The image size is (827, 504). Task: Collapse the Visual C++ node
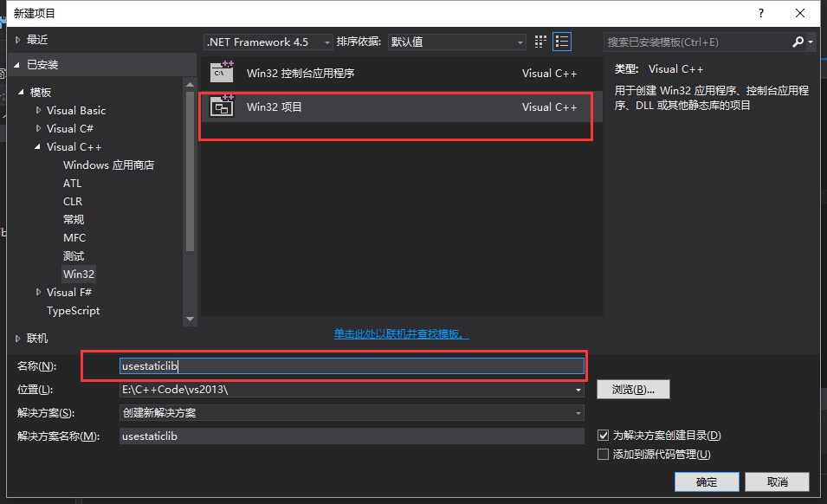(x=37, y=146)
